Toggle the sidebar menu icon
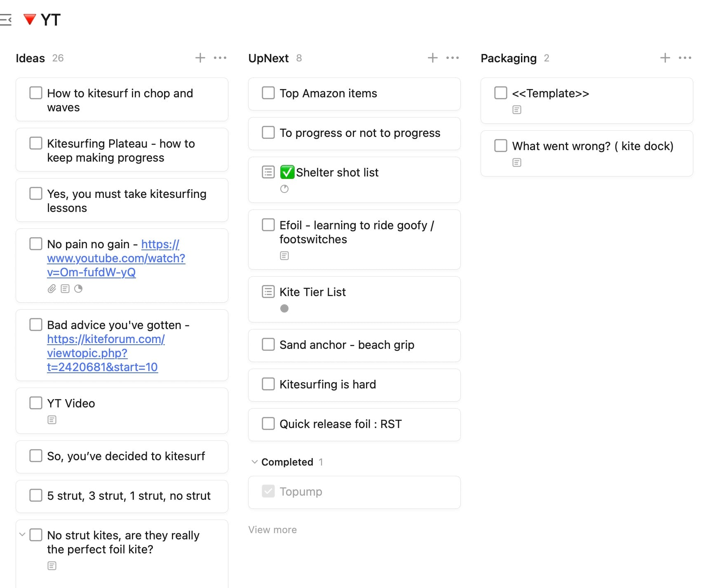 (x=6, y=20)
